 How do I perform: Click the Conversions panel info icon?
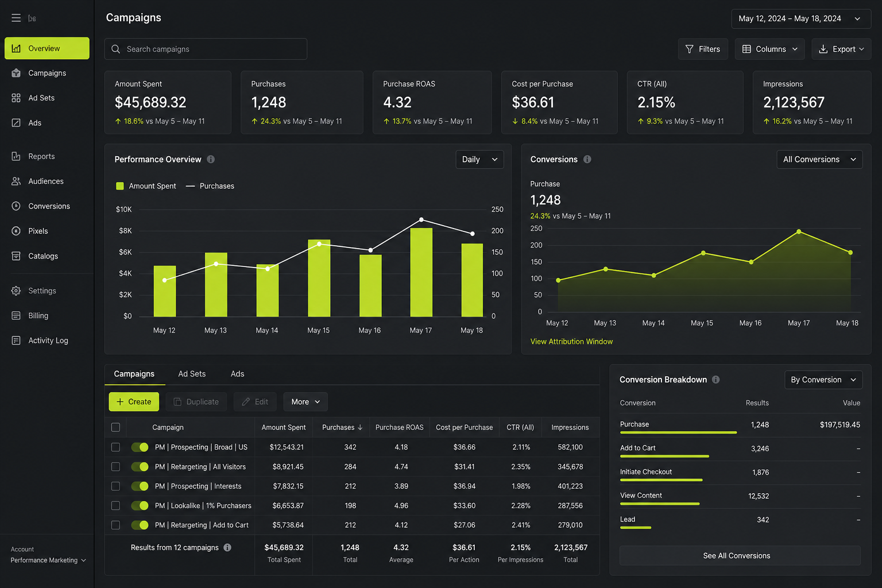[x=587, y=160]
